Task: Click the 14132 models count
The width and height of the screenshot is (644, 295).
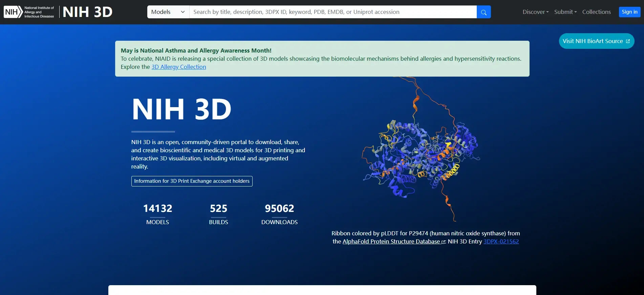Action: [157, 208]
